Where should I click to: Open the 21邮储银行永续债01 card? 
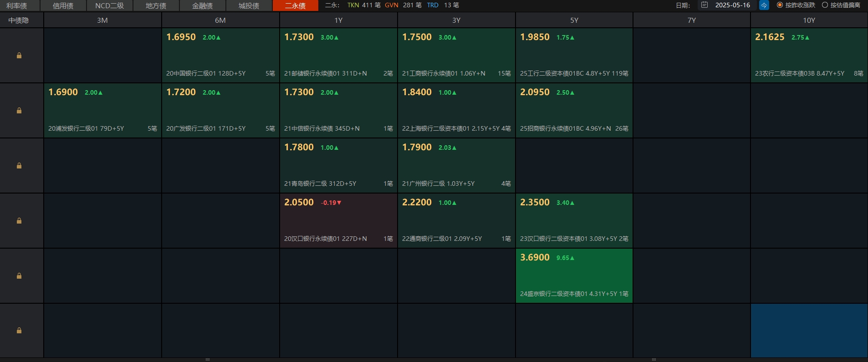[338, 56]
